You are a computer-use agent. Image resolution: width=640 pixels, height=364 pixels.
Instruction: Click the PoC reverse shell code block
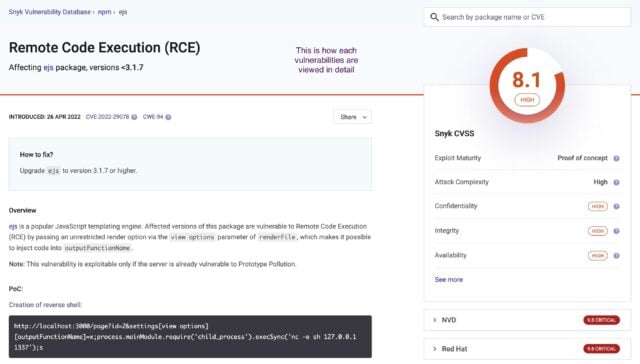click(190, 337)
